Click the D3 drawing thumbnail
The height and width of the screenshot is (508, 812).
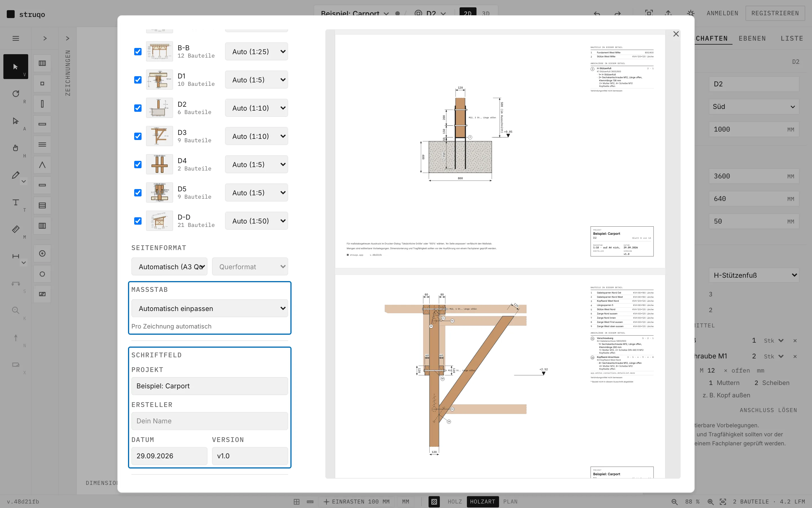coord(159,136)
